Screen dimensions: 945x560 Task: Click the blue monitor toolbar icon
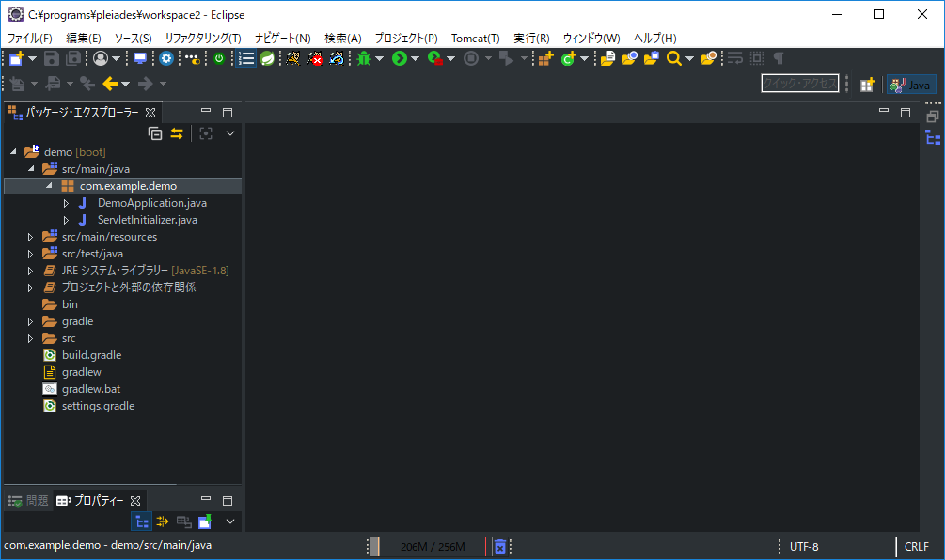click(x=140, y=58)
